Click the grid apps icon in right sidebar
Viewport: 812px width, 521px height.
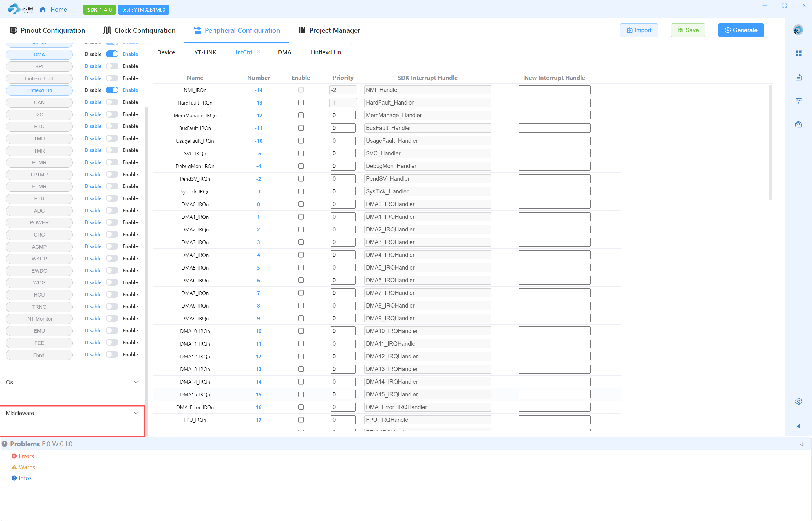click(798, 54)
